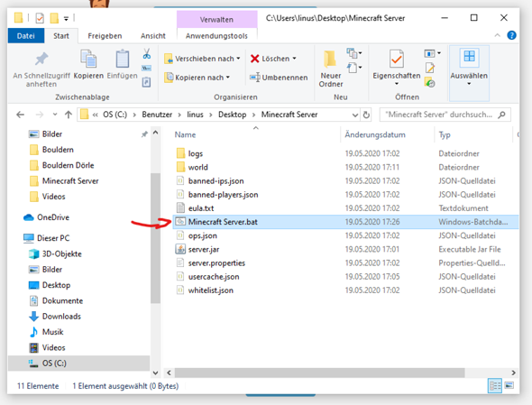Click the scissors cut icon
Image resolution: width=532 pixels, height=405 pixels.
[x=147, y=53]
